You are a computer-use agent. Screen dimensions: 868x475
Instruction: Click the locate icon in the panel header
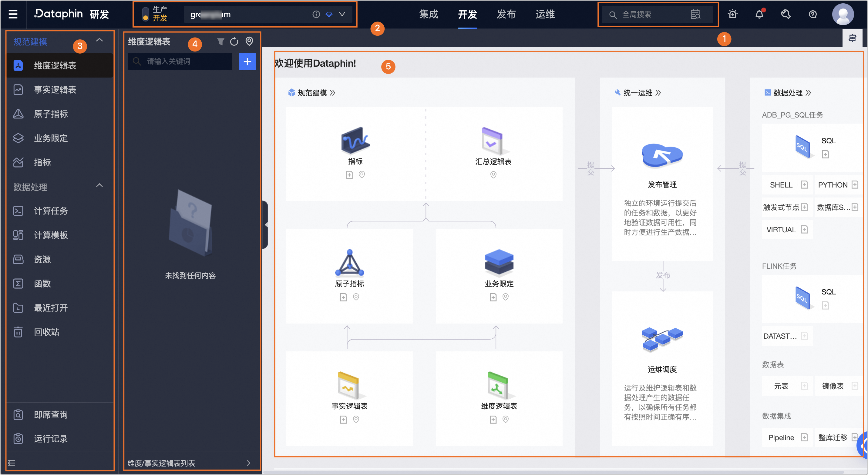[249, 41]
